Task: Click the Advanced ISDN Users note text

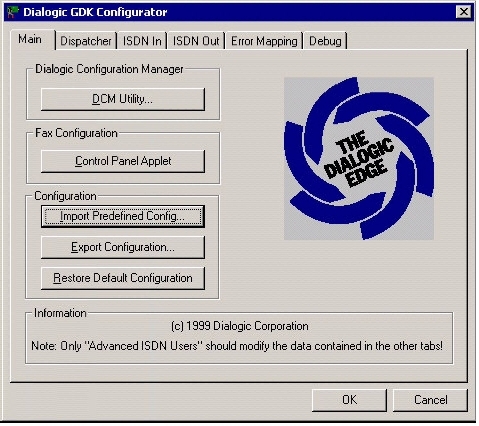Action: [x=237, y=346]
